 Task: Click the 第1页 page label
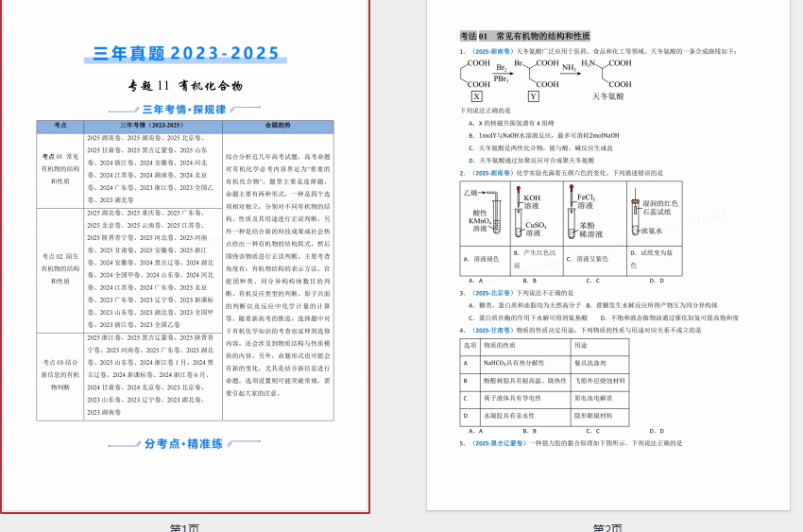pyautogui.click(x=185, y=527)
